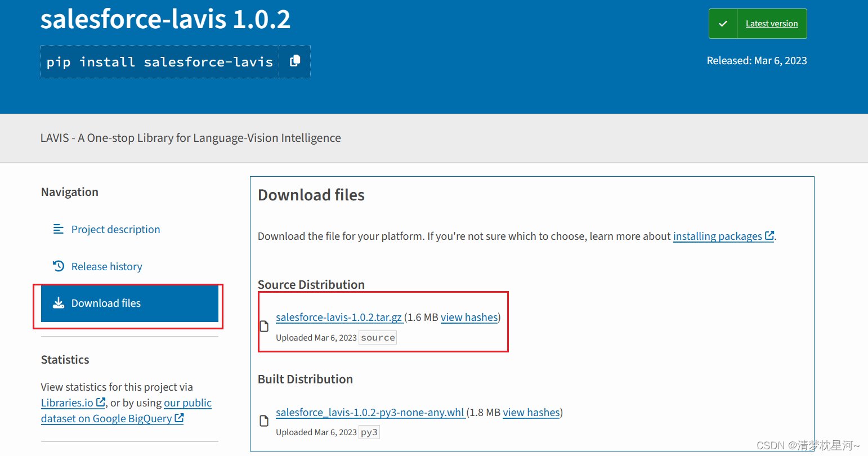The width and height of the screenshot is (868, 456).
Task: Click the external link icon after installing packages
Action: click(x=769, y=235)
